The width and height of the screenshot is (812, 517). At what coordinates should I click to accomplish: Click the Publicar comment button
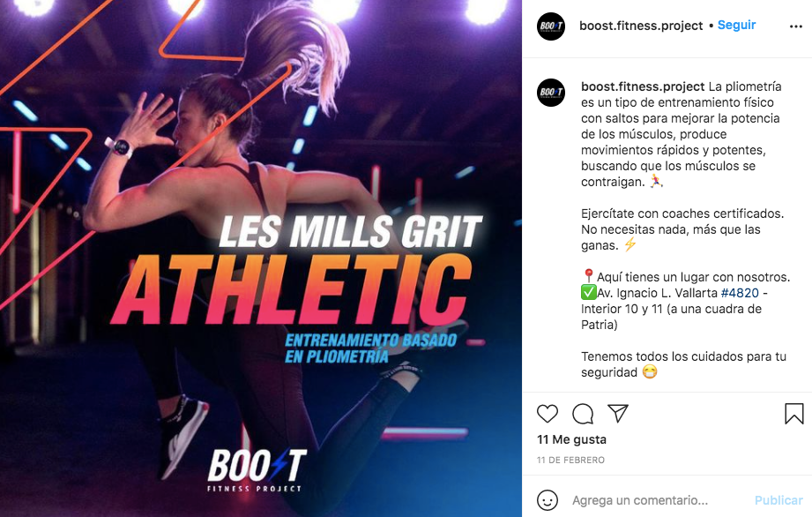(778, 500)
